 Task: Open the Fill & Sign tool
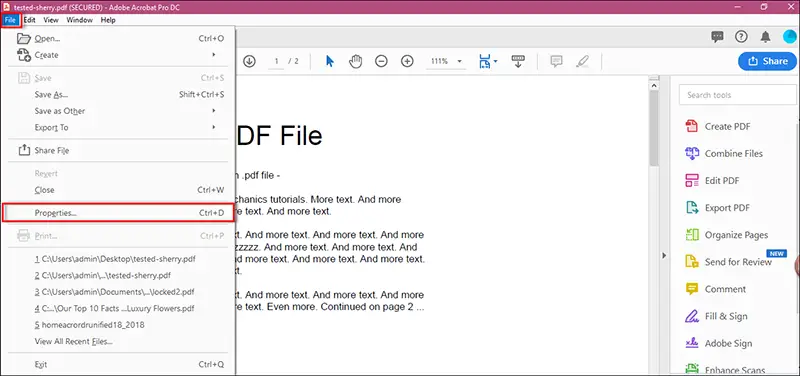[x=716, y=316]
